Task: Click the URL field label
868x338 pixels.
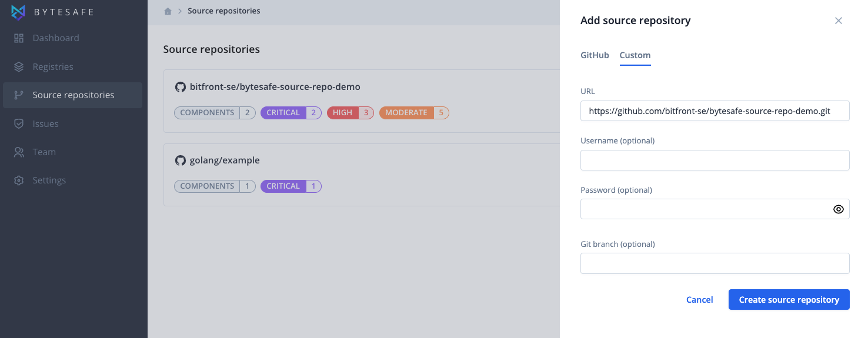Action: click(x=588, y=92)
